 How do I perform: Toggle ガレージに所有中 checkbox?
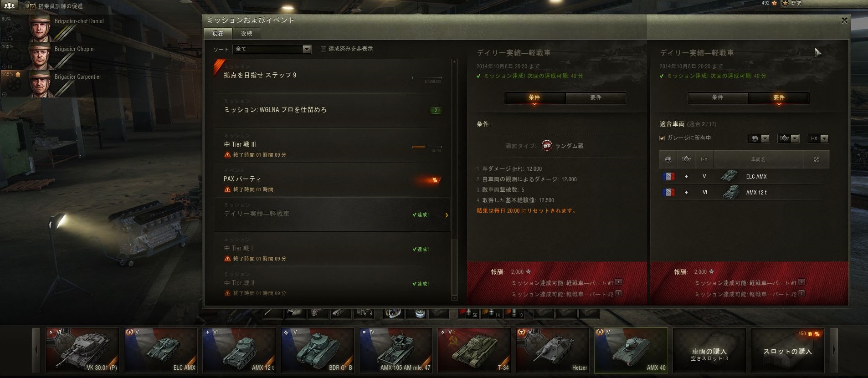[662, 138]
